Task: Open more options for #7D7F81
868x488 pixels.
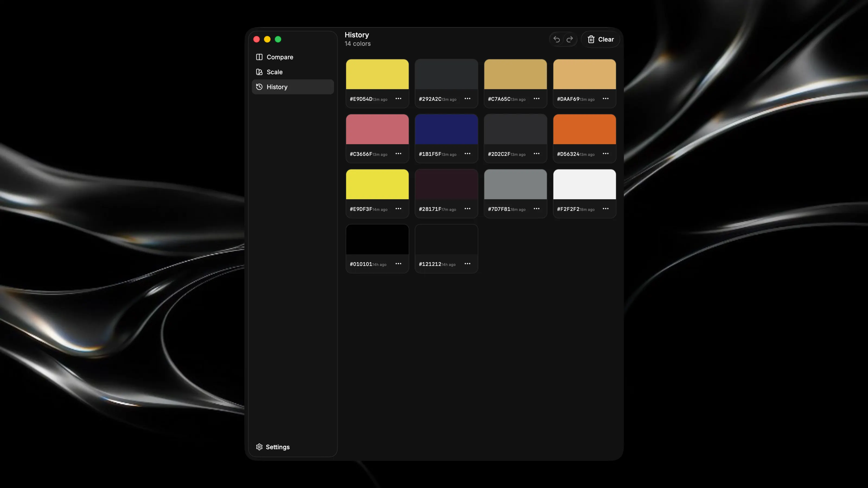Action: tap(537, 209)
